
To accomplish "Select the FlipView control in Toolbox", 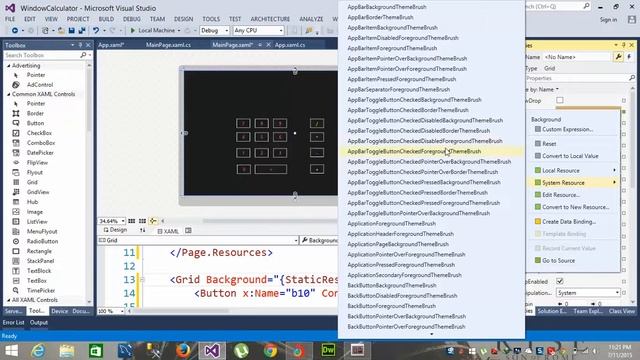I will coord(37,162).
